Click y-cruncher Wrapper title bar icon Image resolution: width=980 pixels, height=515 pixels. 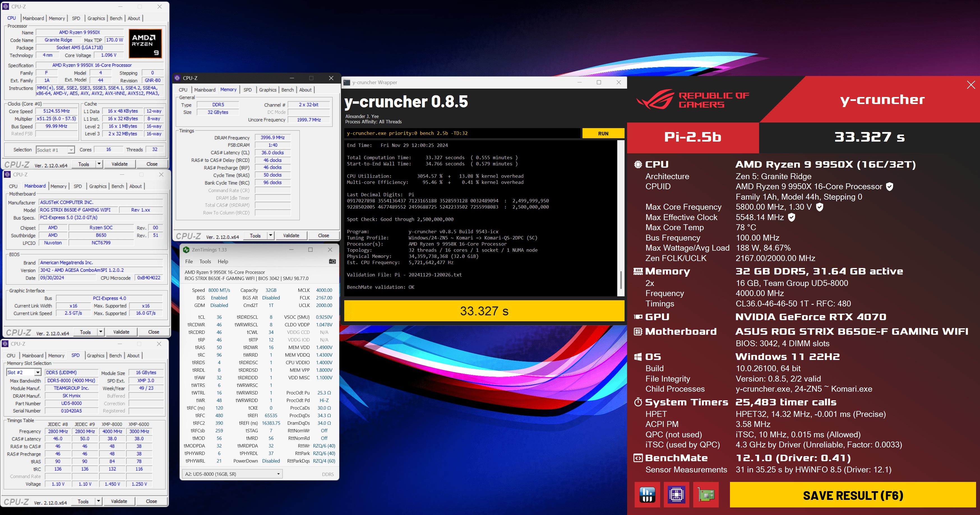tap(346, 82)
